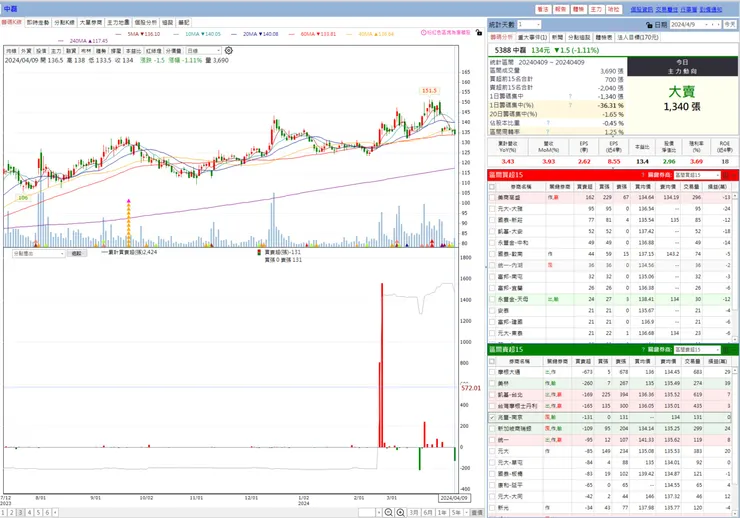Screen dimensions: 740x518
Task: Click the 2024/04/09 date marker on axis
Action: pyautogui.click(x=454, y=498)
